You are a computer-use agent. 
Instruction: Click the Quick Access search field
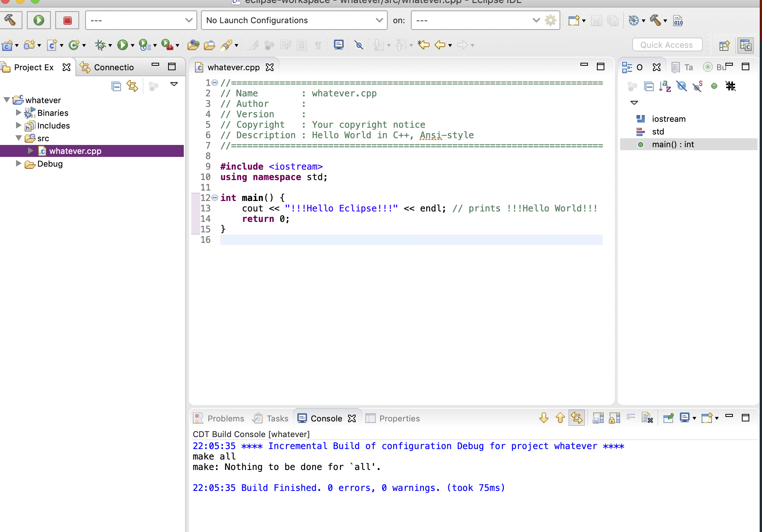pos(667,45)
